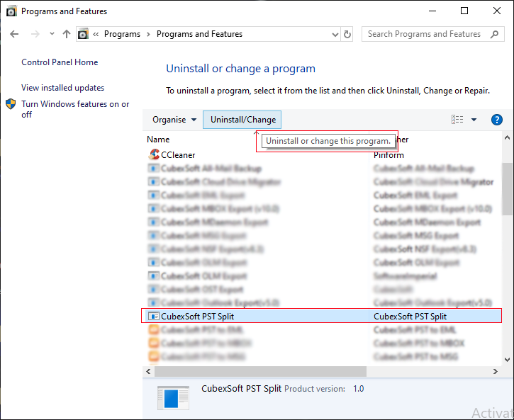Close the Programs and Features window

(496, 11)
